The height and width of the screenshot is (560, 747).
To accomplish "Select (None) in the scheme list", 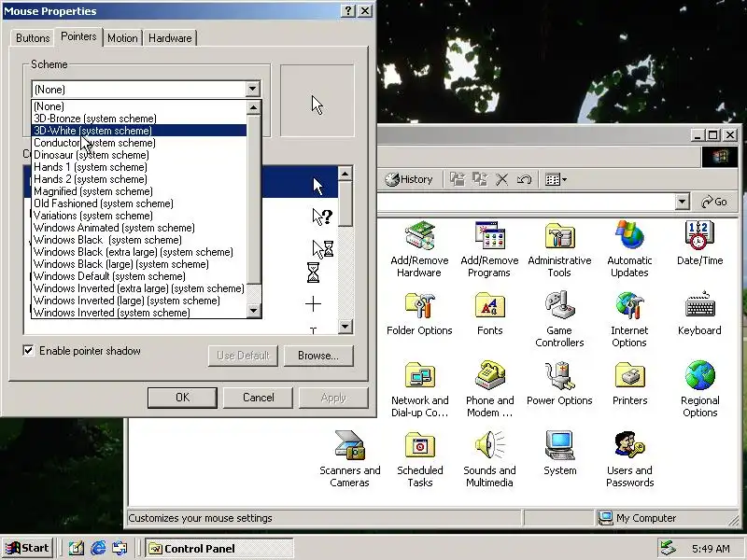I will coord(139,106).
